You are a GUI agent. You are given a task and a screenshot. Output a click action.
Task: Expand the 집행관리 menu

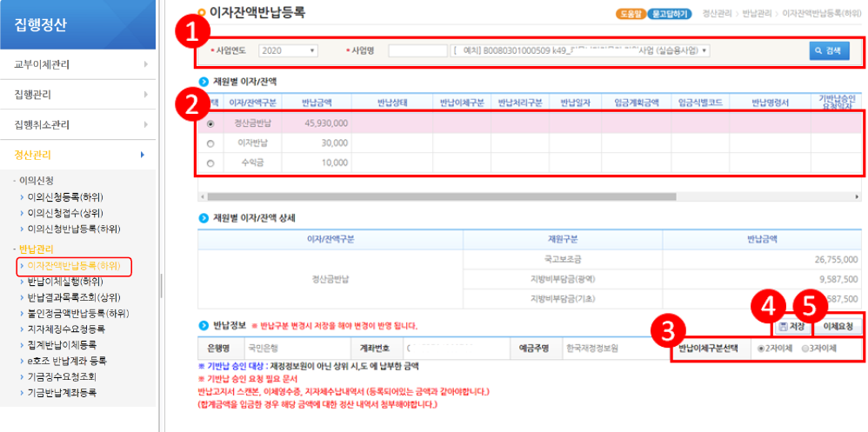coord(77,95)
